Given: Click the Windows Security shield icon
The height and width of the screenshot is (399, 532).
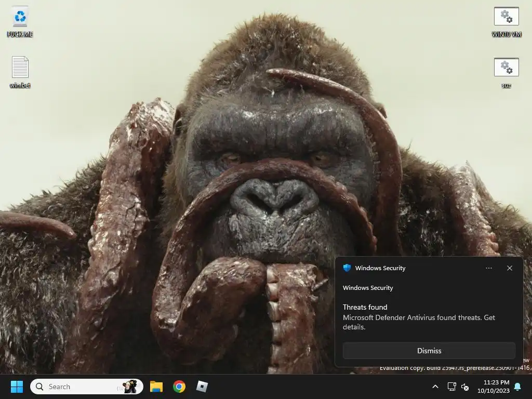Looking at the screenshot, I should coord(347,268).
